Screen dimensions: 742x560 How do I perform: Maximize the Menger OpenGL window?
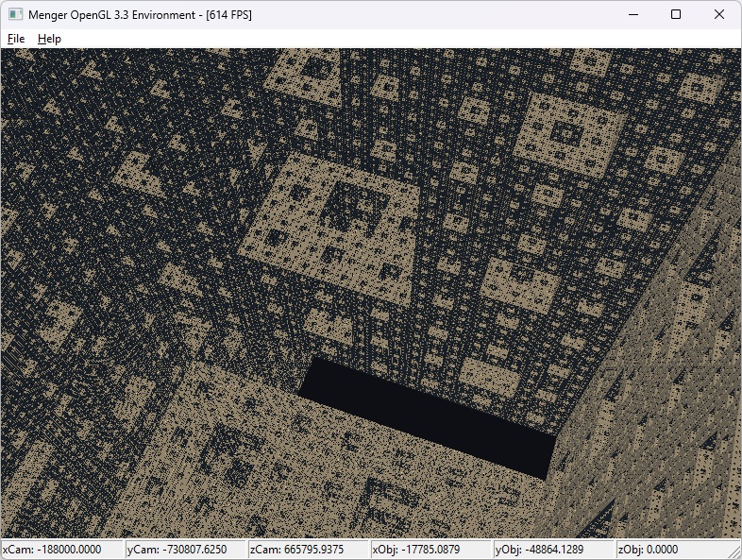tap(676, 15)
